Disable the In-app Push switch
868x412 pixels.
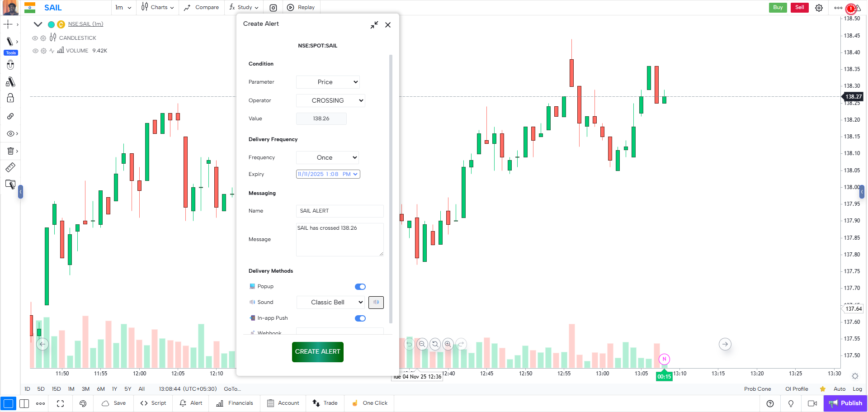pos(360,318)
